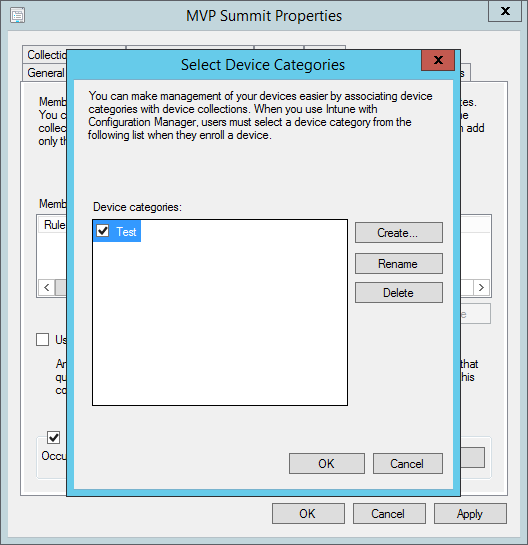Screen dimensions: 528x545
Task: Confirm the device categories with OK
Action: pos(327,463)
